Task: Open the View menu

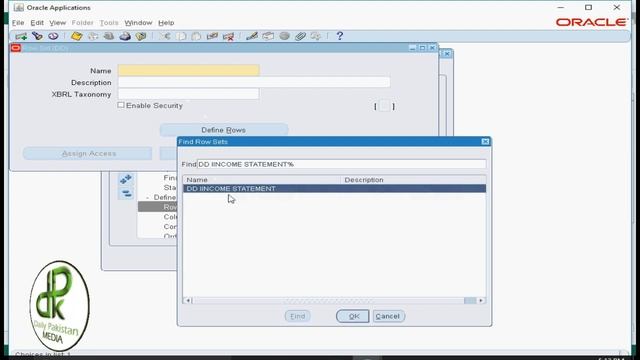Action: (x=58, y=23)
